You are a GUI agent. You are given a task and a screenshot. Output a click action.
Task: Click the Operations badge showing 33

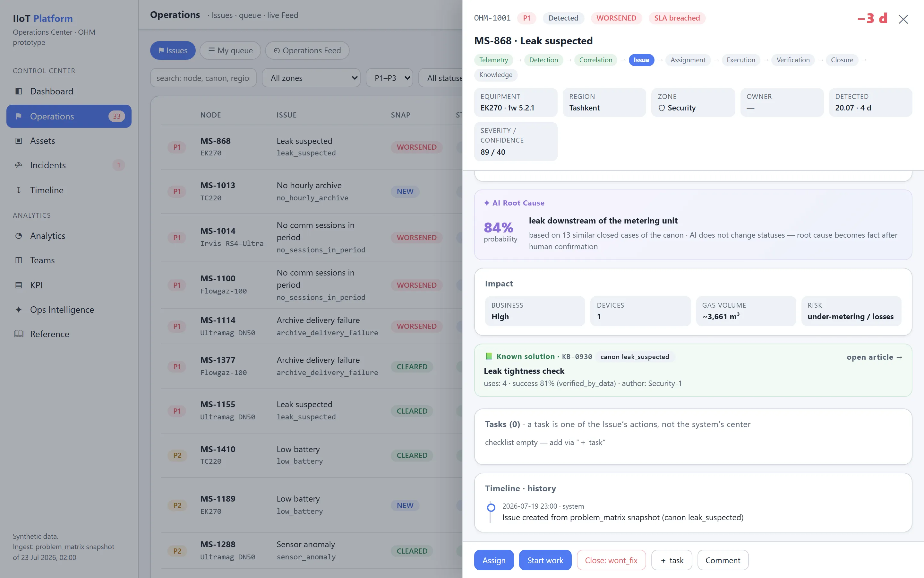point(116,116)
